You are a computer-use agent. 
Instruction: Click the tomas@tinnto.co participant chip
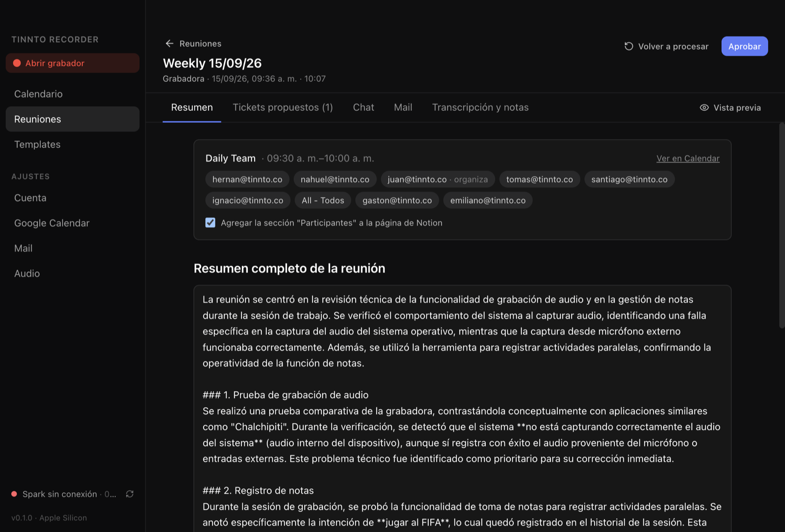tap(540, 179)
